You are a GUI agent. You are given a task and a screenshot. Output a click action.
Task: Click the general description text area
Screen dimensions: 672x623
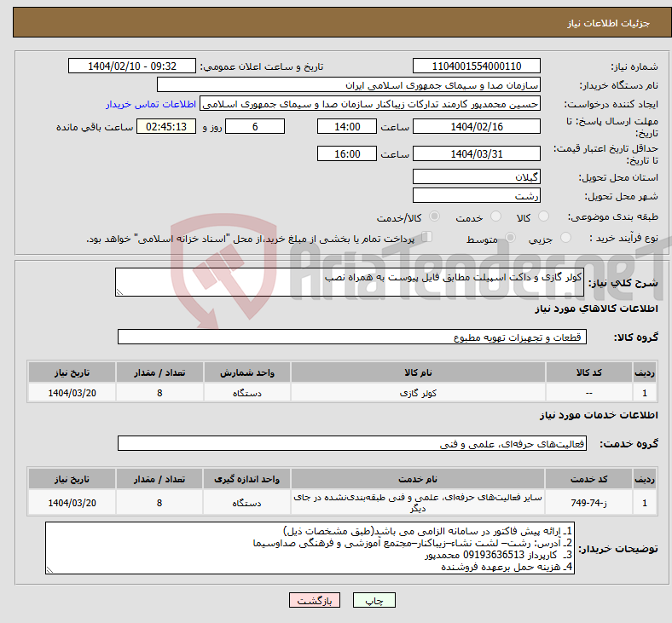[350, 282]
